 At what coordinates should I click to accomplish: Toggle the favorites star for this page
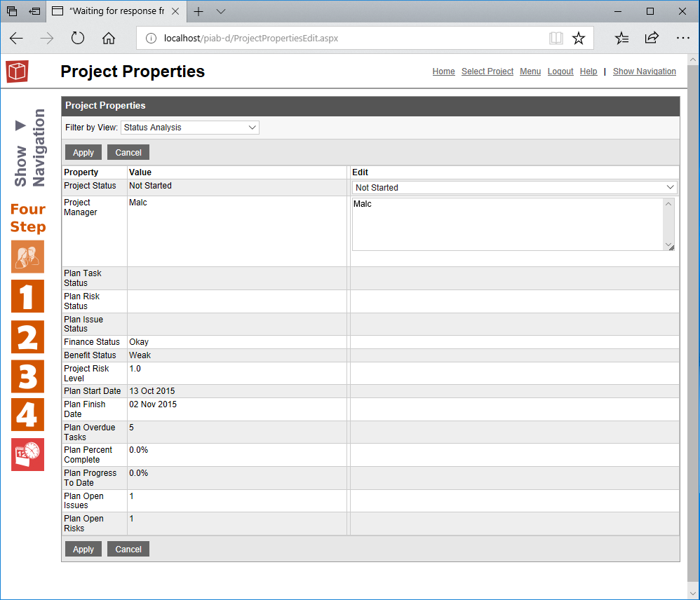(579, 38)
